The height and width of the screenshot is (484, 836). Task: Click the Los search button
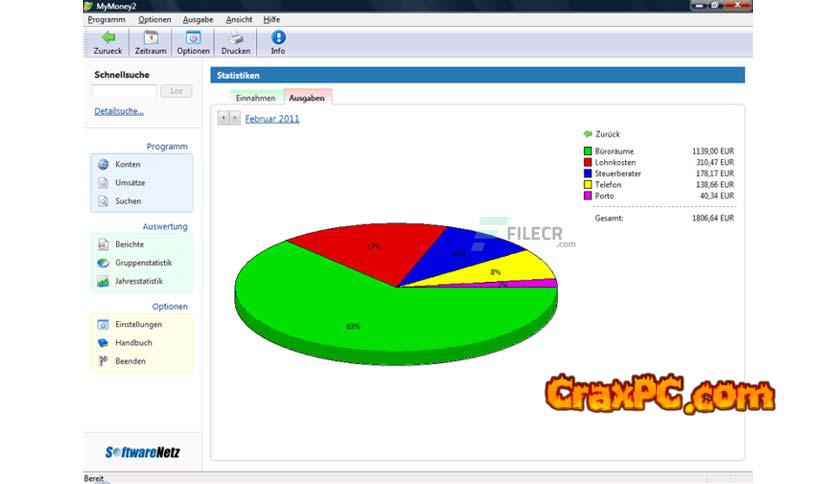click(x=176, y=91)
